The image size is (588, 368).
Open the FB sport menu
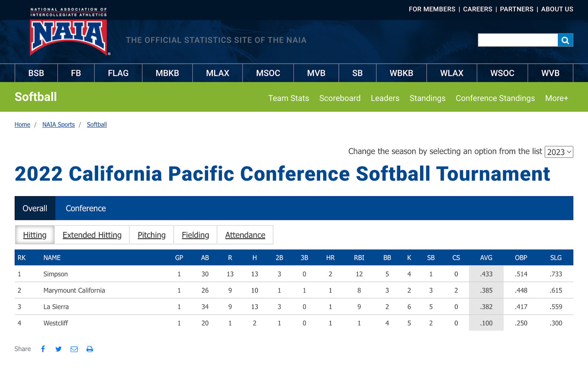76,73
